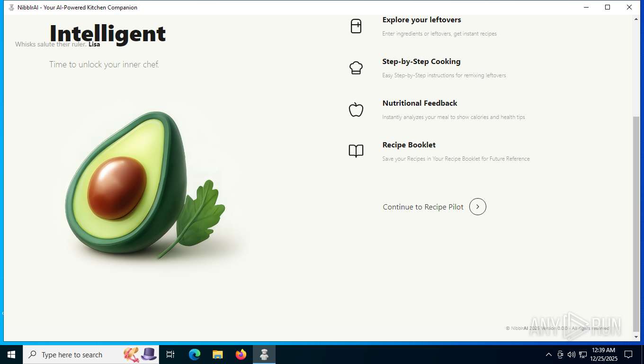Click the Continue to Recipe Pilot link
Image resolution: width=644 pixels, height=364 pixels.
click(423, 207)
